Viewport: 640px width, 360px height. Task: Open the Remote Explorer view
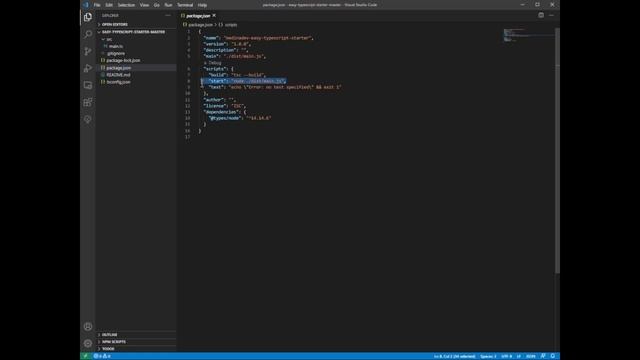click(88, 85)
